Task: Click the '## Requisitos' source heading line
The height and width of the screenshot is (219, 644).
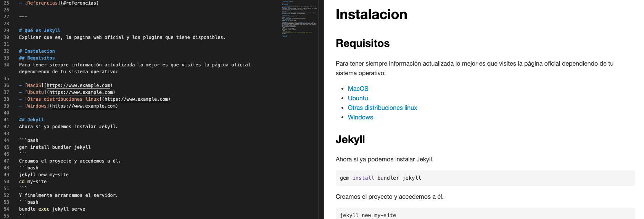Action: click(x=37, y=58)
